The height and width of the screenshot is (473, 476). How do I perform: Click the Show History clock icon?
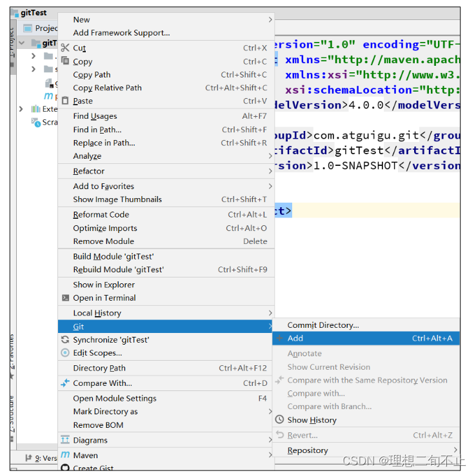[x=279, y=419]
